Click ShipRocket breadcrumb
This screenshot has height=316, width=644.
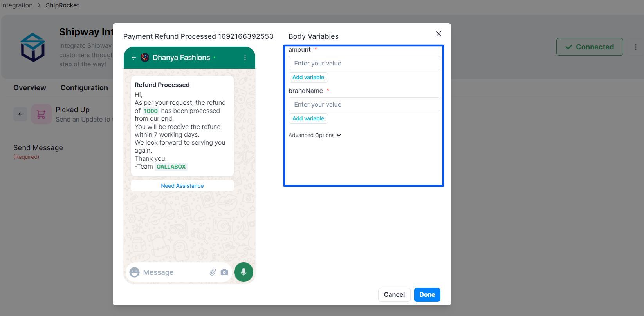(x=62, y=5)
